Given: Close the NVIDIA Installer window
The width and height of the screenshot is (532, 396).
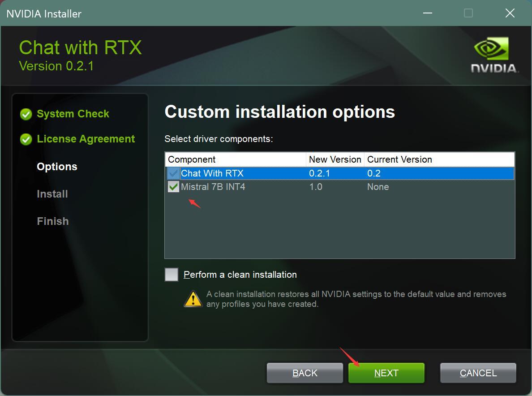Looking at the screenshot, I should [x=510, y=13].
